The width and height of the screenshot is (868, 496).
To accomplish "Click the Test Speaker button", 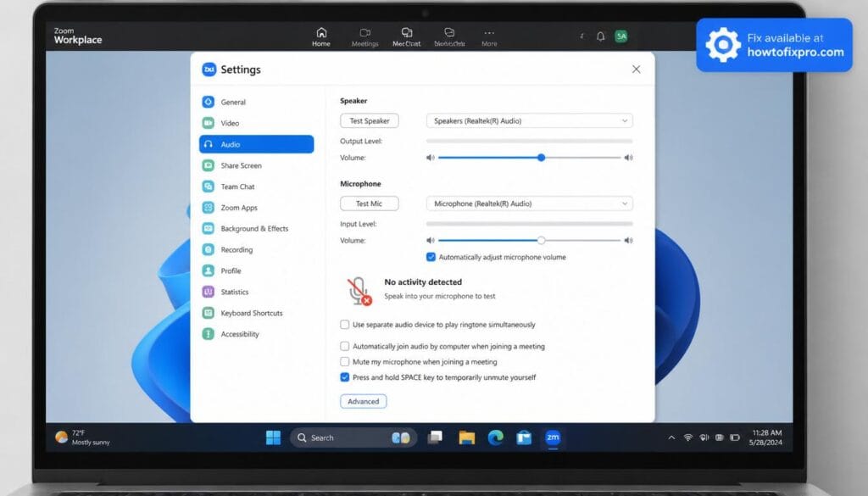I will pos(370,120).
